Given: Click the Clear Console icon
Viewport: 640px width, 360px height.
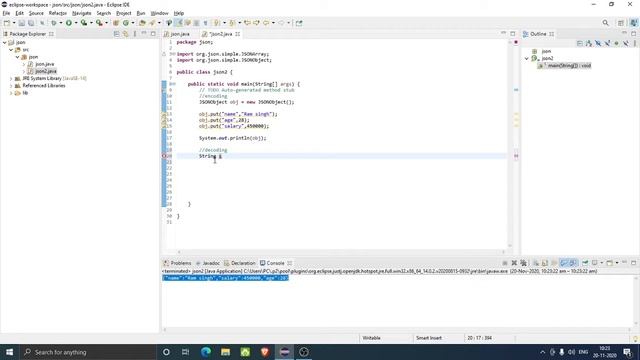Looking at the screenshot, I should [536, 263].
